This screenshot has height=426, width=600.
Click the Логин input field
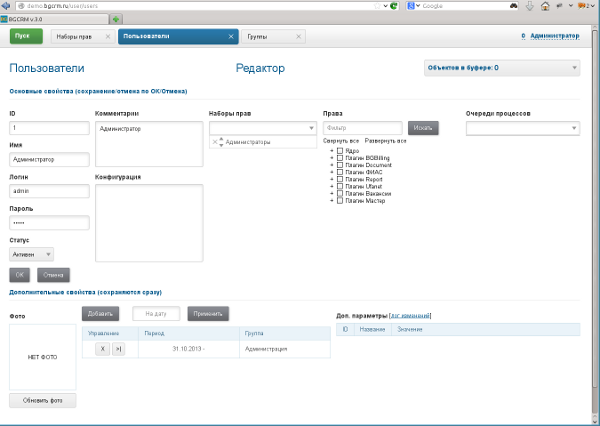(x=49, y=190)
